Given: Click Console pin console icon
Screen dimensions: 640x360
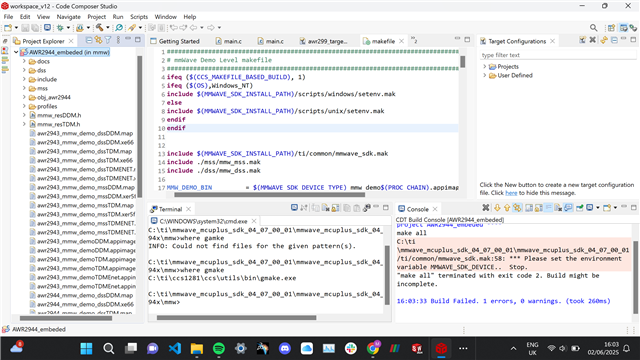Looking at the screenshot, I should click(580, 208).
